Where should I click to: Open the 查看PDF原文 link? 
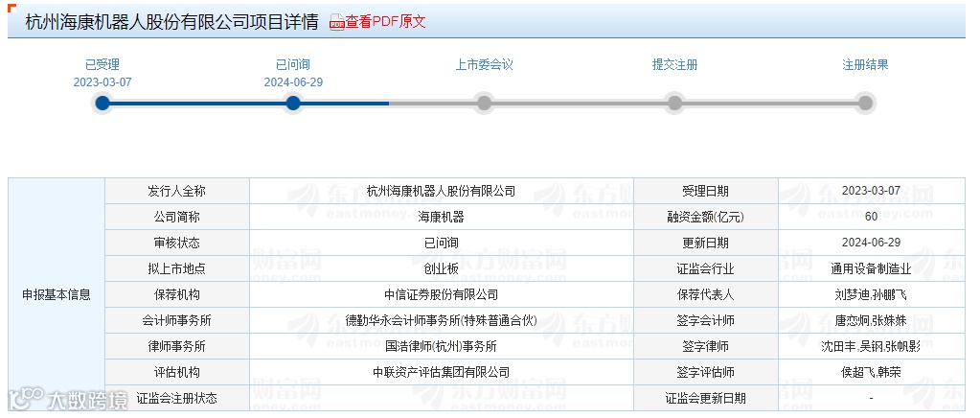(x=386, y=22)
